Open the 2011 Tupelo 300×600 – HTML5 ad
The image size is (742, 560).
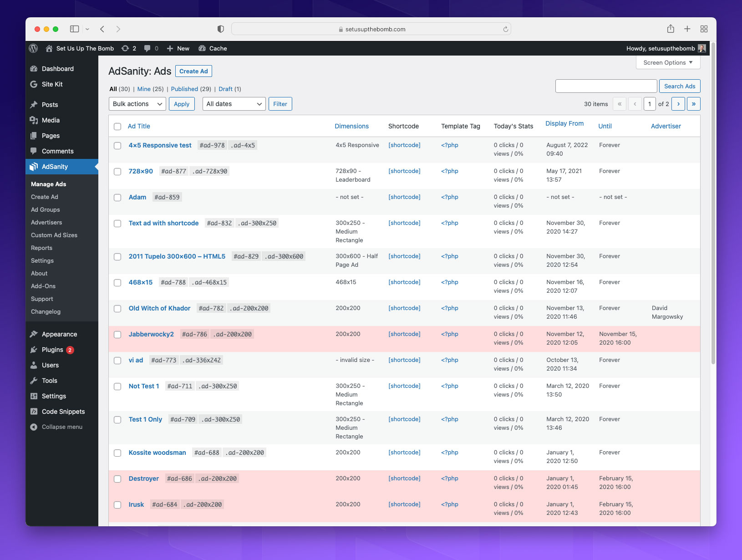click(x=177, y=256)
